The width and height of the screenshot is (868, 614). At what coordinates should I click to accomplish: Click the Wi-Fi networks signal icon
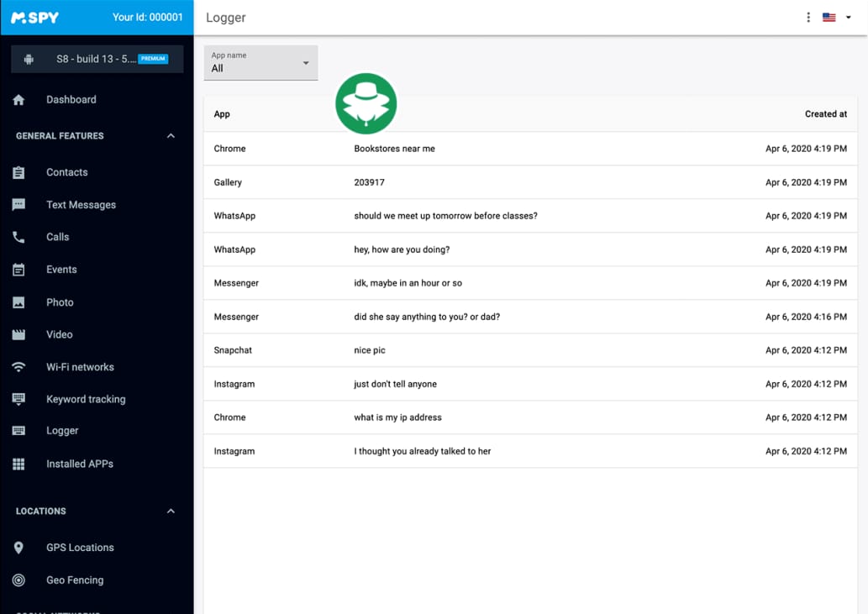pyautogui.click(x=18, y=367)
